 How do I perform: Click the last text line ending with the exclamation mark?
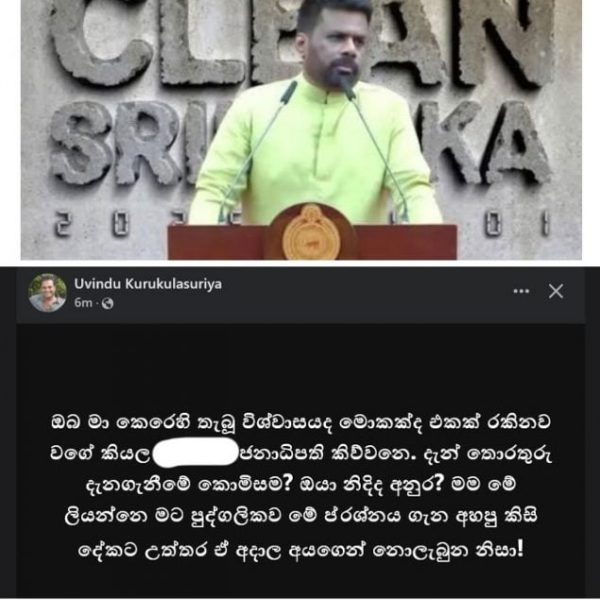click(301, 550)
